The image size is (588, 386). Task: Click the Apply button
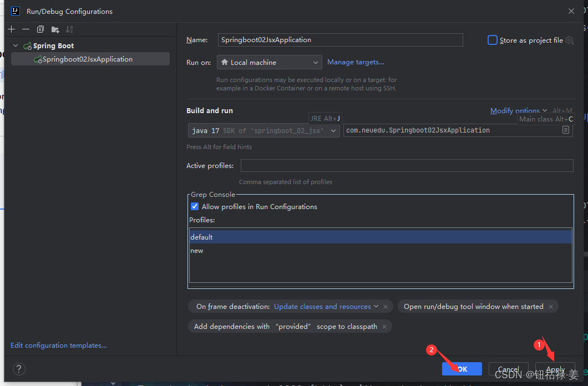pyautogui.click(x=555, y=369)
